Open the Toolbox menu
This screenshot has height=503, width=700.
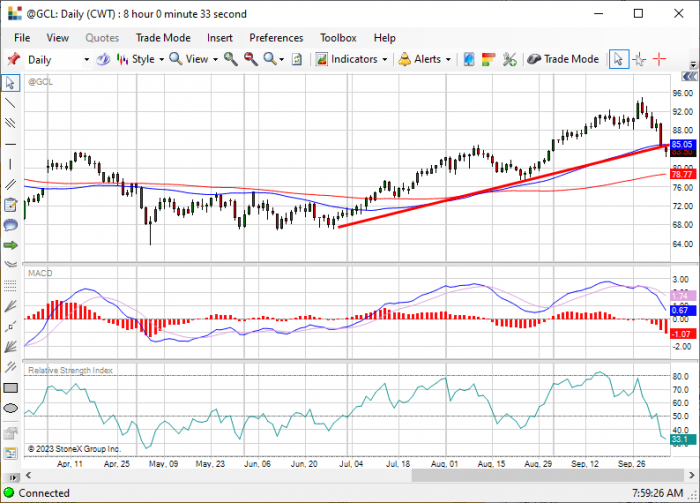[338, 38]
